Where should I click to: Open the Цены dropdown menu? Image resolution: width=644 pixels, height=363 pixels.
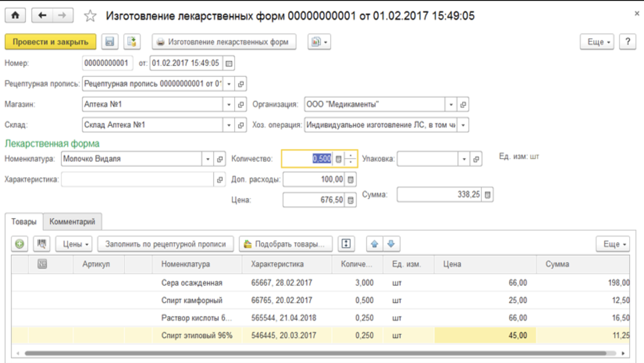pyautogui.click(x=74, y=244)
